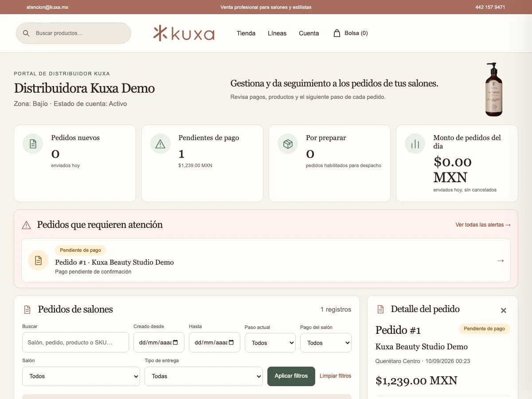Click 'Zona: Bajío · Estado de cuenta: Activo' text

70,104
